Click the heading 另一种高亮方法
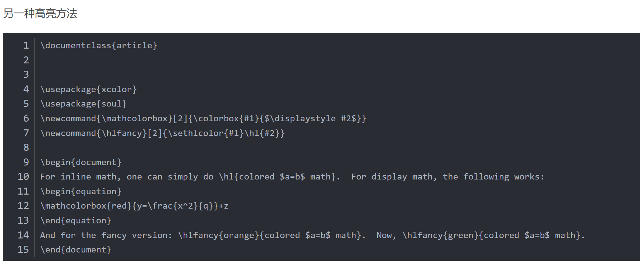The height and width of the screenshot is (265, 644). click(40, 14)
